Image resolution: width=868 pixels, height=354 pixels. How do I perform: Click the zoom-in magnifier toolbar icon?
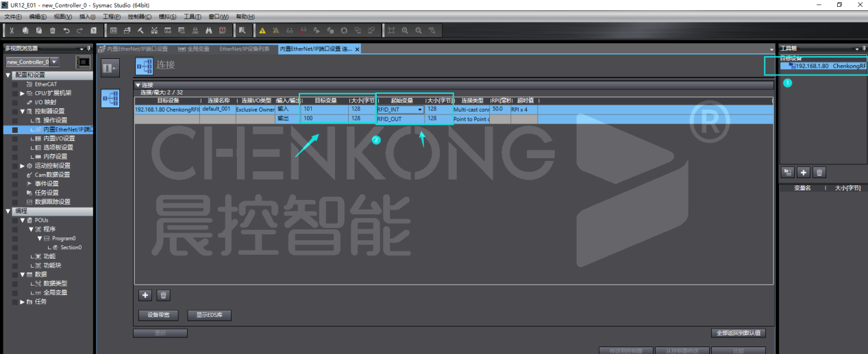pos(405,30)
